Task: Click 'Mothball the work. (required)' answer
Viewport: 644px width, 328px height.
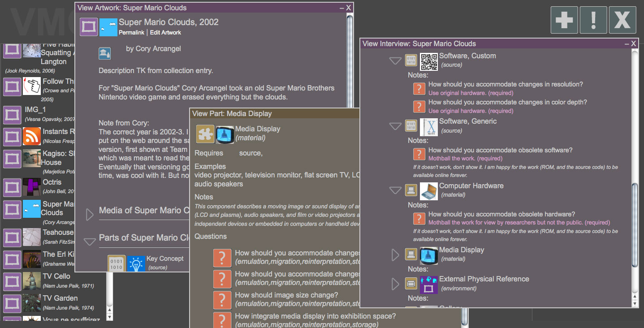Action: pyautogui.click(x=465, y=158)
